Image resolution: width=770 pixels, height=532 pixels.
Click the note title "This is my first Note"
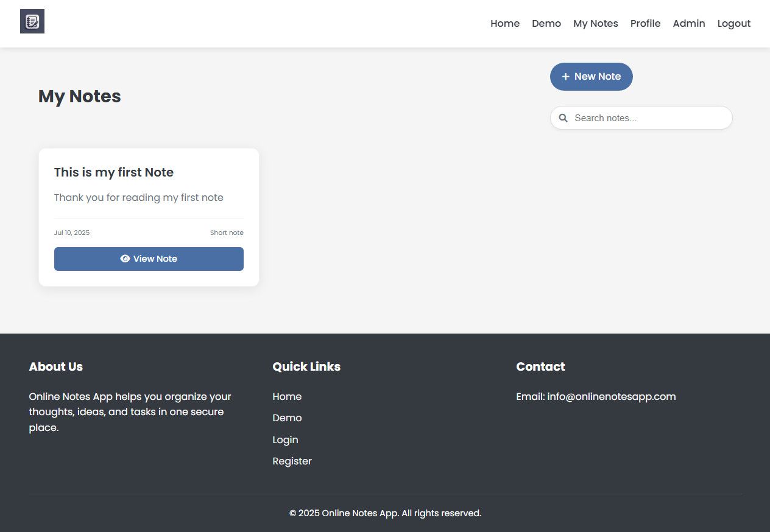pyautogui.click(x=114, y=172)
